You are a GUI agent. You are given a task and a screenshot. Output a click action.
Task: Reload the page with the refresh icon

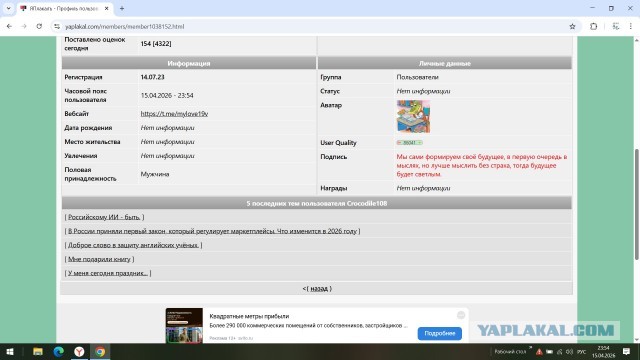(x=39, y=26)
